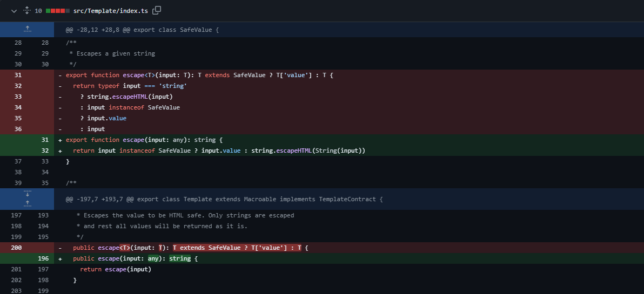Click the SafeValue class hunk header text
Image resolution: width=644 pixels, height=294 pixels.
click(142, 30)
